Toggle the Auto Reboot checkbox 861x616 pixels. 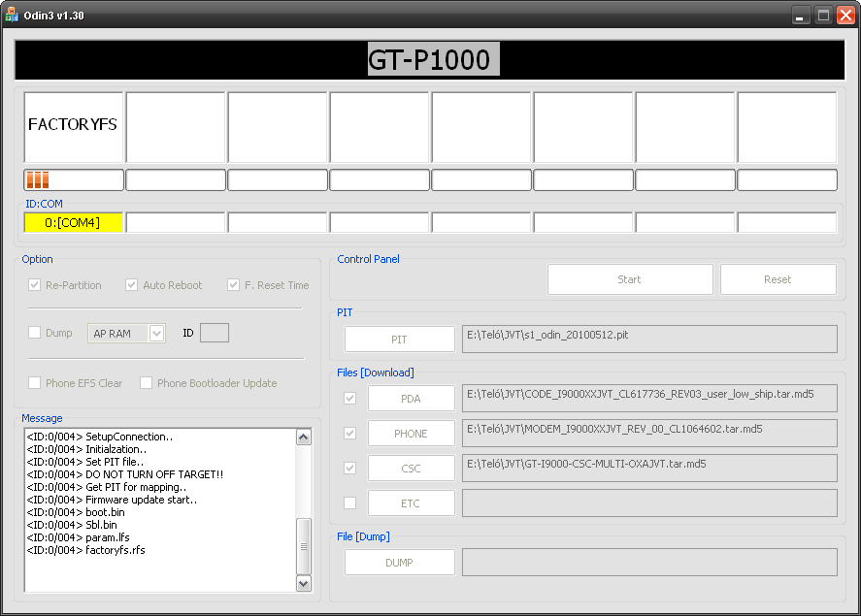131,284
